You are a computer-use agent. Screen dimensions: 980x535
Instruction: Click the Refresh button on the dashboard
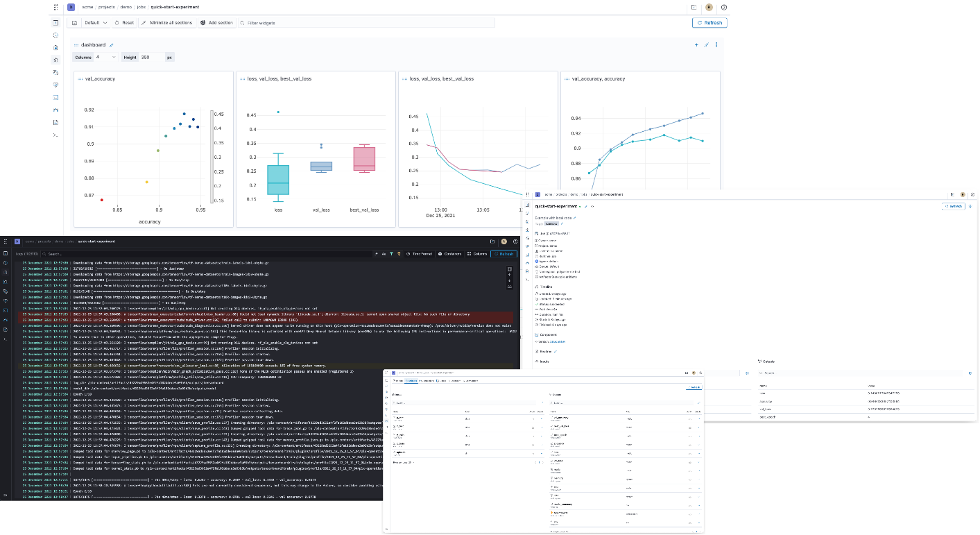709,22
